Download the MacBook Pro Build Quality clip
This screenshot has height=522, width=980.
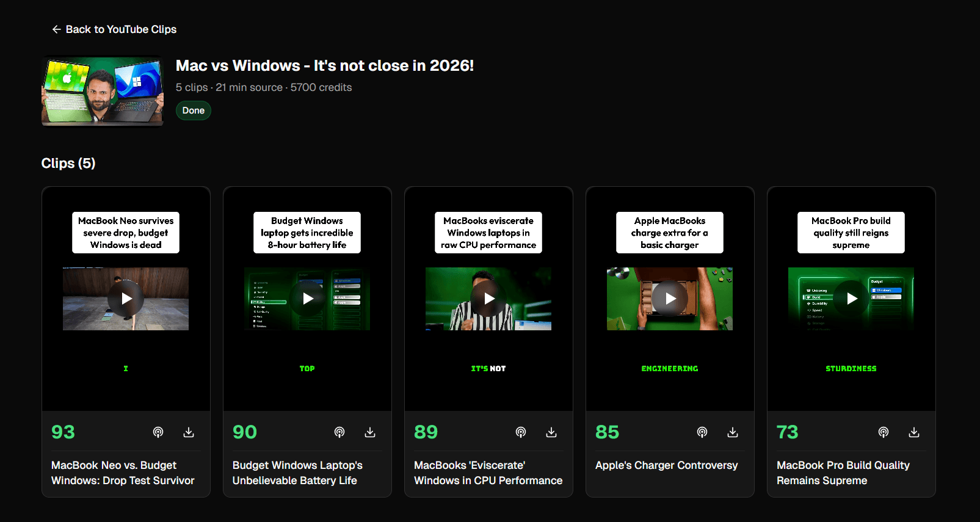[914, 432]
